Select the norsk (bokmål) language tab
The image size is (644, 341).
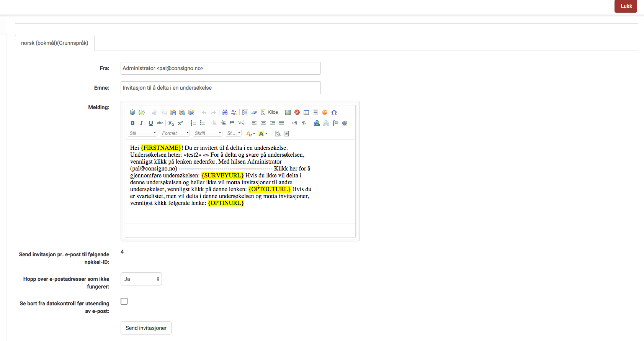pos(55,43)
